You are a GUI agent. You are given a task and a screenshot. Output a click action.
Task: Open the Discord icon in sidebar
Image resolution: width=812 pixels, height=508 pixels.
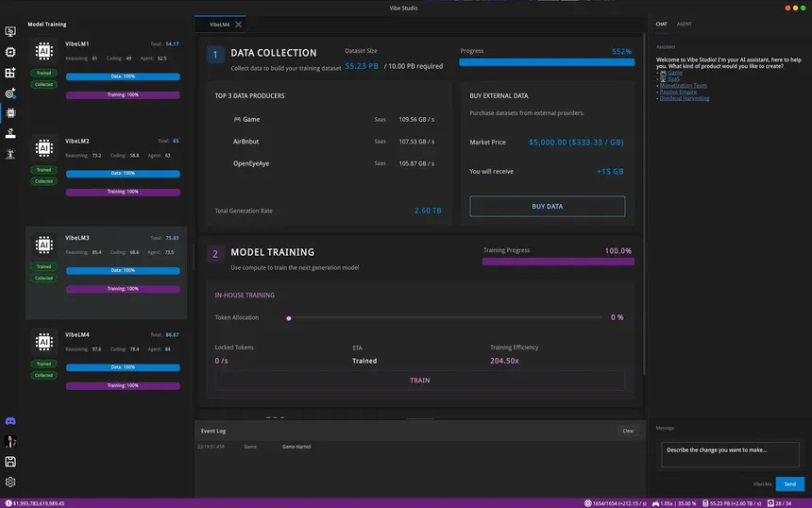(10, 421)
